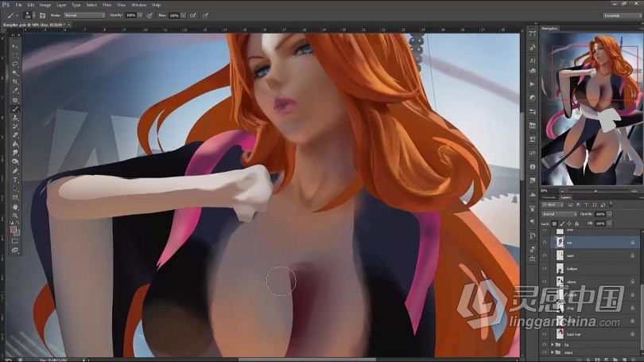Select the Zoom tool
The image size is (644, 362).
[15, 216]
